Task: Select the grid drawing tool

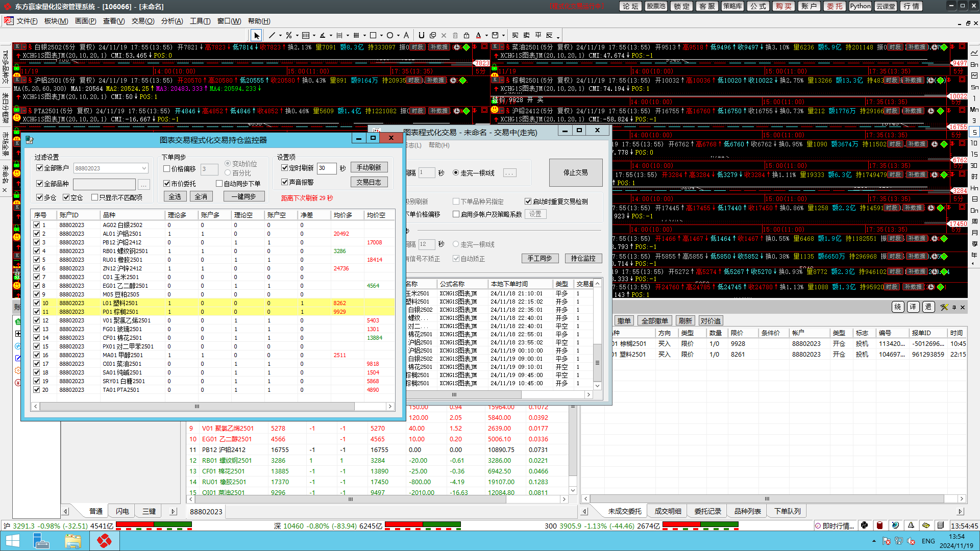Action: point(356,35)
